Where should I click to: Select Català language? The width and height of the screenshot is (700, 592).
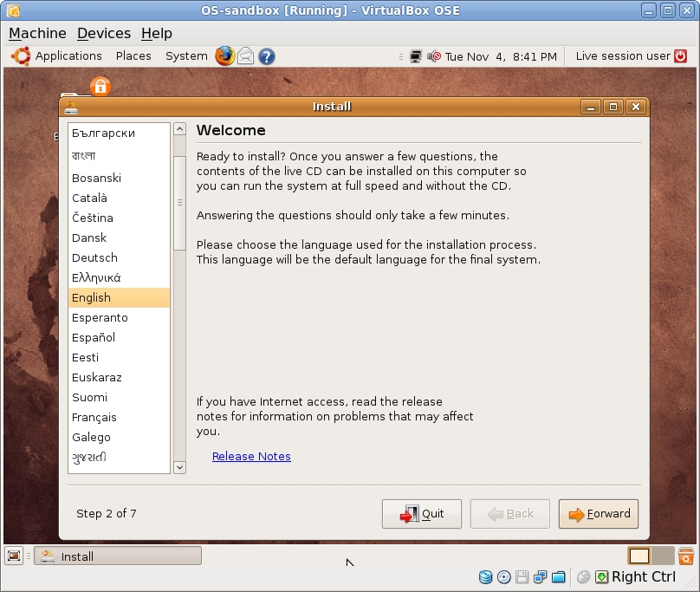(x=119, y=198)
